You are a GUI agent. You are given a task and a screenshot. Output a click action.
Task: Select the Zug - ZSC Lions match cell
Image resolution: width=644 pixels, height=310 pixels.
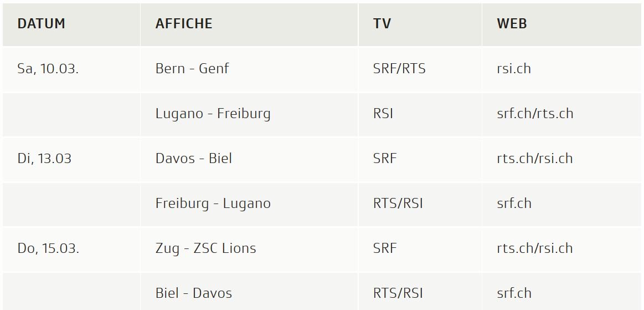(x=206, y=248)
